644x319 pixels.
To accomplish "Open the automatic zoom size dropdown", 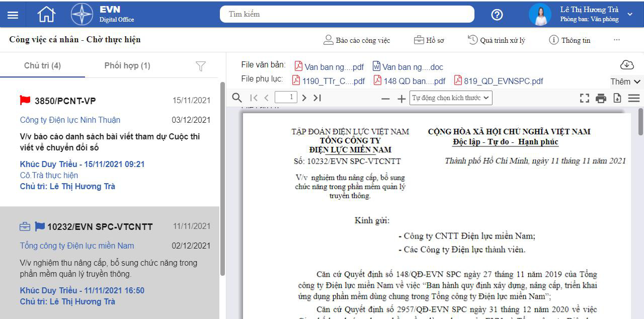I will (451, 98).
